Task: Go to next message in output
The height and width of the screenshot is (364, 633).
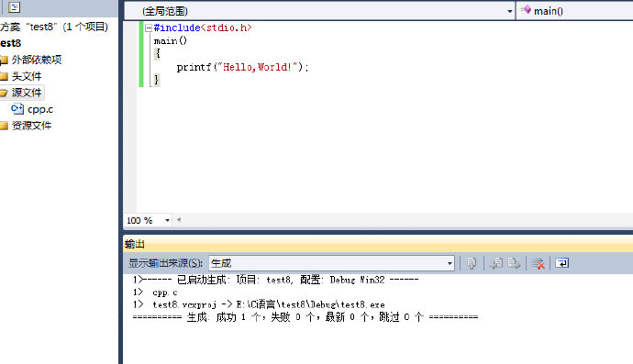Action: click(x=514, y=263)
